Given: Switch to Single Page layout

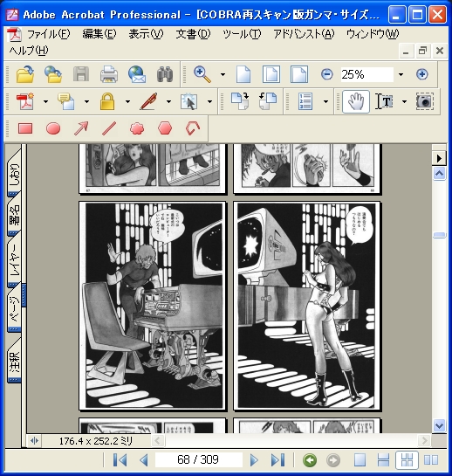Looking at the screenshot, I should coord(360,460).
